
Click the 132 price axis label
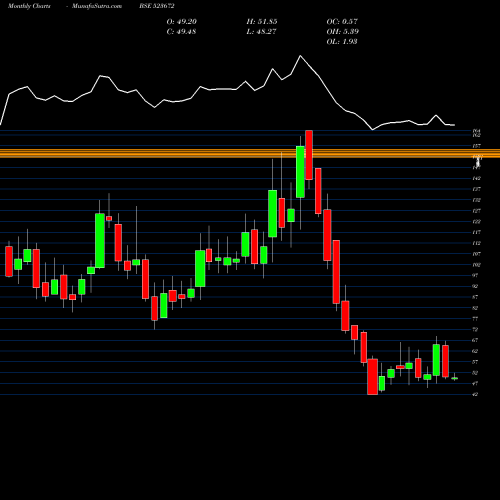[x=476, y=200]
